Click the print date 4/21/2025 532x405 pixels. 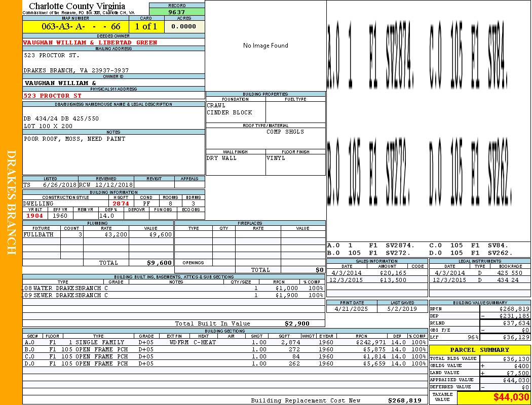pyautogui.click(x=351, y=309)
